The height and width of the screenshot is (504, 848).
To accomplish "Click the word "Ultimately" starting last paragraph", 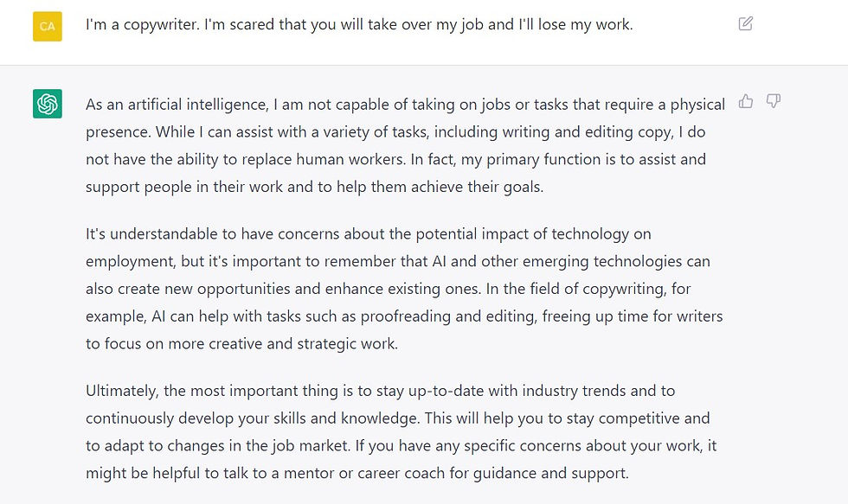I will pyautogui.click(x=122, y=391).
